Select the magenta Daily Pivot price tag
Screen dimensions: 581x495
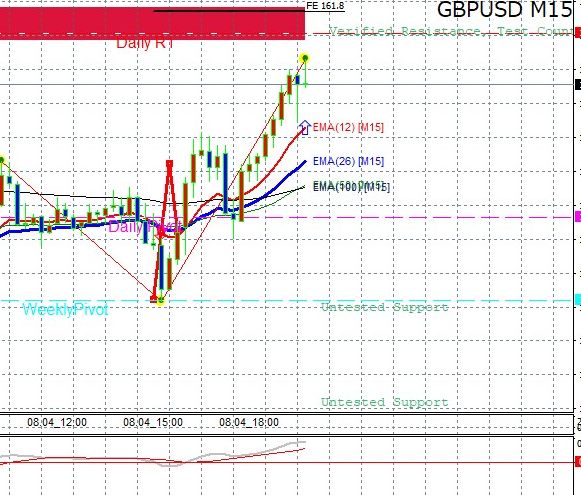(x=578, y=217)
